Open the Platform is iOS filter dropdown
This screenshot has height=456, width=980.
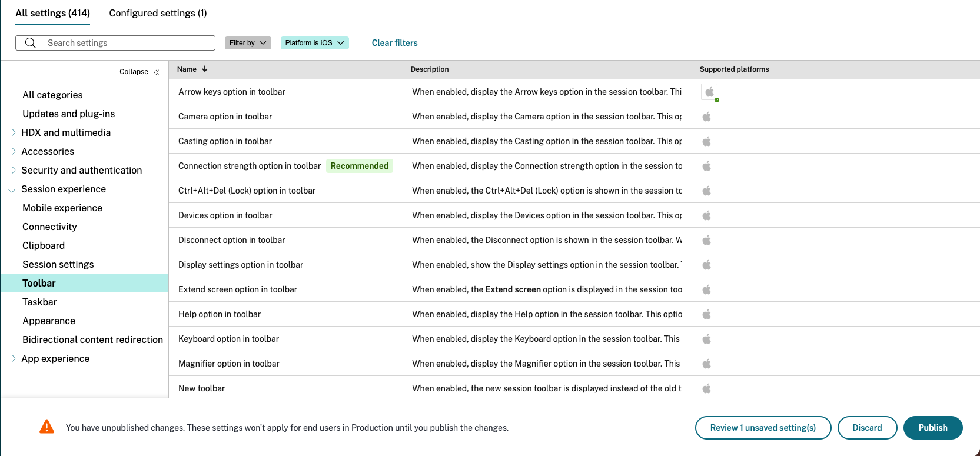315,43
